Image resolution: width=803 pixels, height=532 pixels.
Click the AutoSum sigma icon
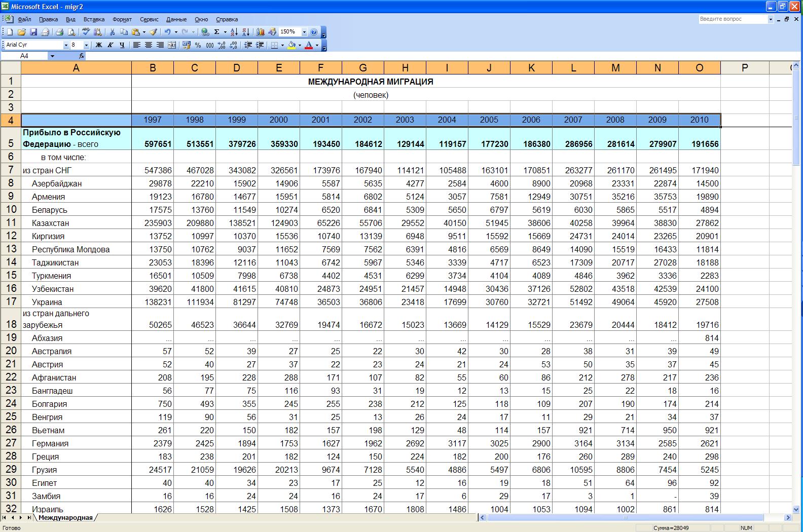coord(216,32)
